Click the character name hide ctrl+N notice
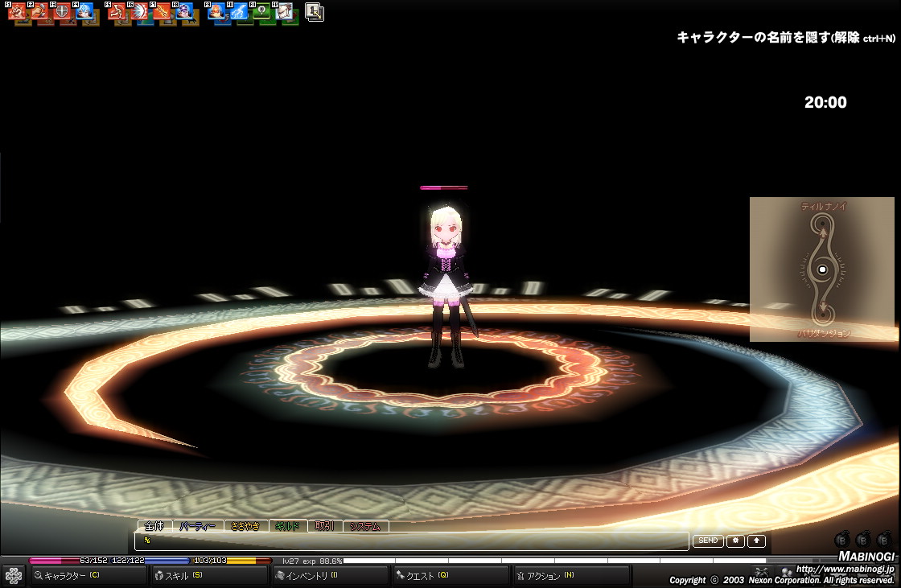This screenshot has width=901, height=588. point(785,37)
